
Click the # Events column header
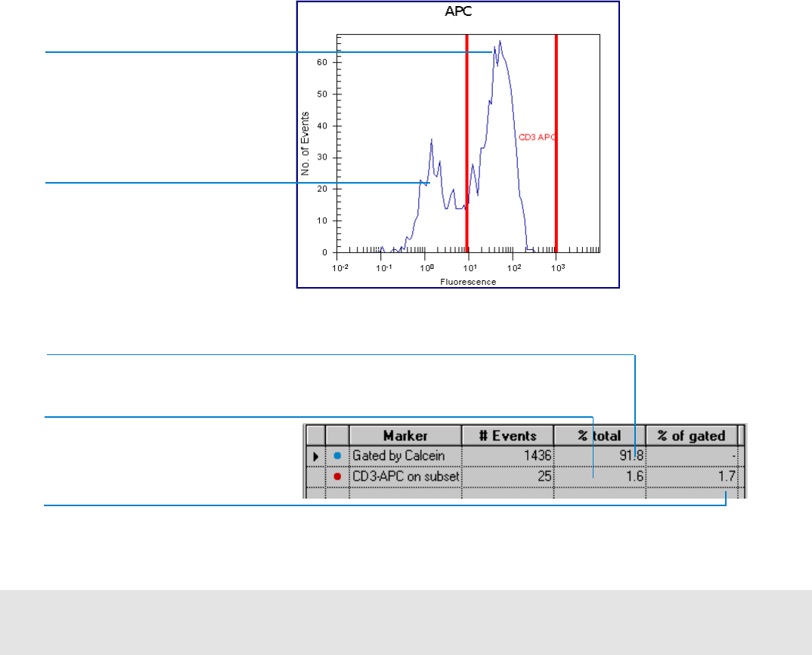pyautogui.click(x=507, y=436)
